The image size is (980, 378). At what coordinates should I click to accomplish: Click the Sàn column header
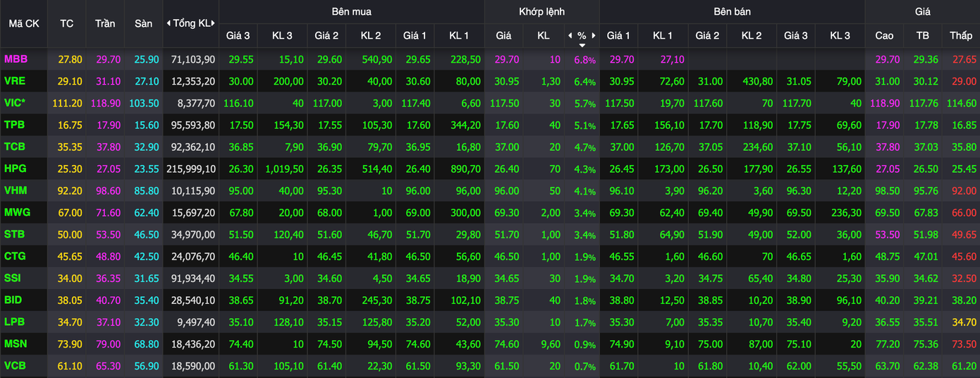coord(143,23)
